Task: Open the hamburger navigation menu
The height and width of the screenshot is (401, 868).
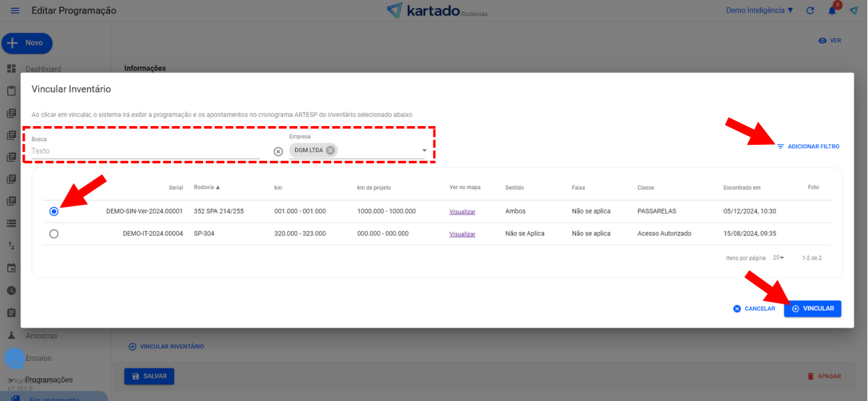Action: click(15, 11)
